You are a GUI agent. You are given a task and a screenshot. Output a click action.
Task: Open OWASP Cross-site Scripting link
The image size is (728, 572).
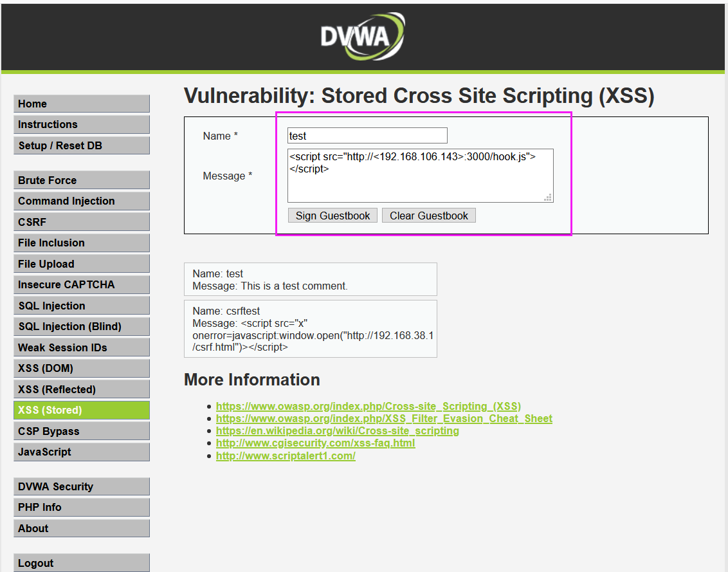[x=368, y=406]
